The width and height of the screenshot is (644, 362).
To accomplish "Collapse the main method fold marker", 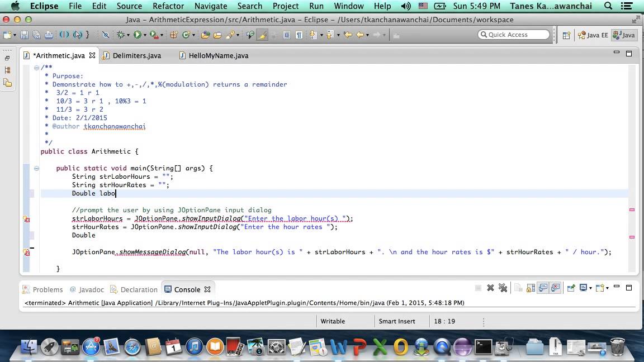I will pyautogui.click(x=36, y=168).
